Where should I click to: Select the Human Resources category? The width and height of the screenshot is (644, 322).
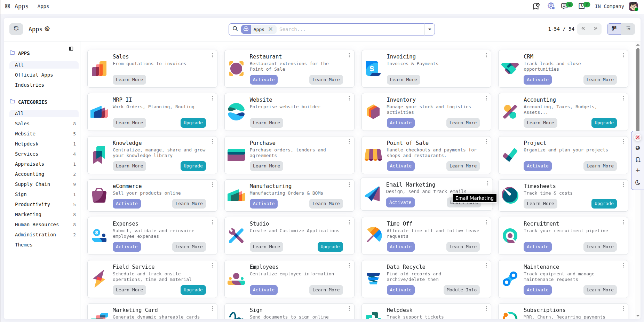[37, 225]
